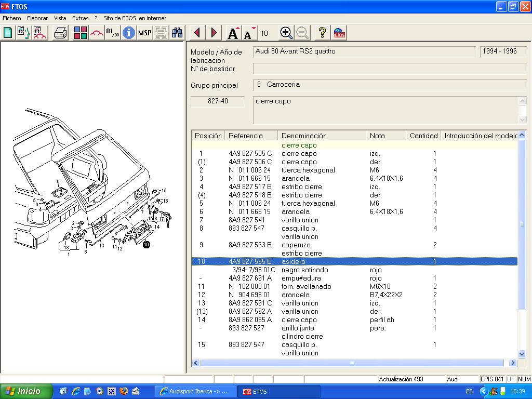Click the Modelo field Audi 80 Avant RS2 quattro
The image size is (532, 399).
(x=364, y=51)
